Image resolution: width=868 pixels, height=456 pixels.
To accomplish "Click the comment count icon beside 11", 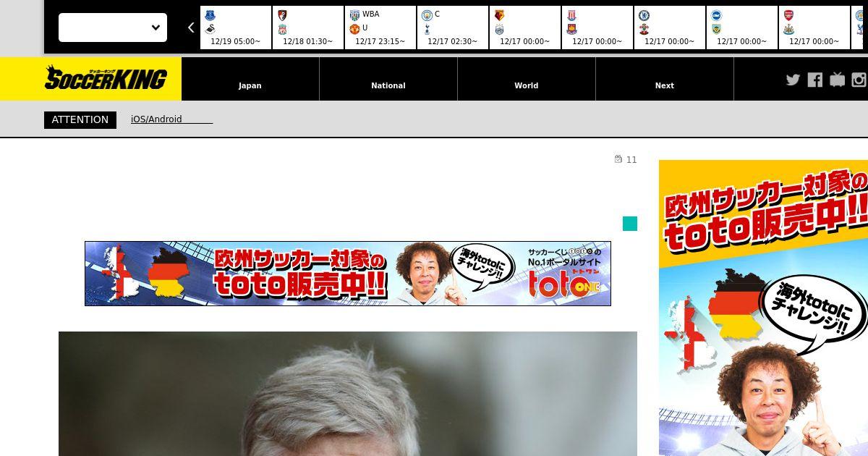I will coord(618,159).
